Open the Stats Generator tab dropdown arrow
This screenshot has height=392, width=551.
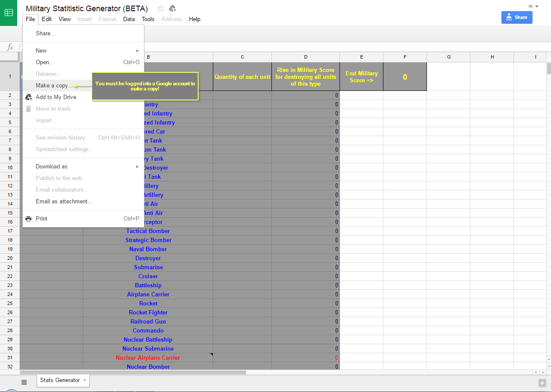coord(85,380)
